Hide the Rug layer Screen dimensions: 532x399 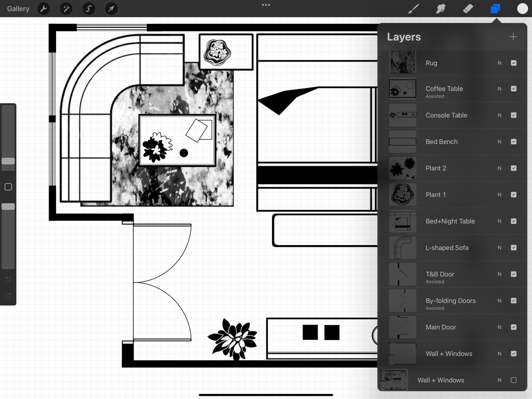[x=514, y=63]
